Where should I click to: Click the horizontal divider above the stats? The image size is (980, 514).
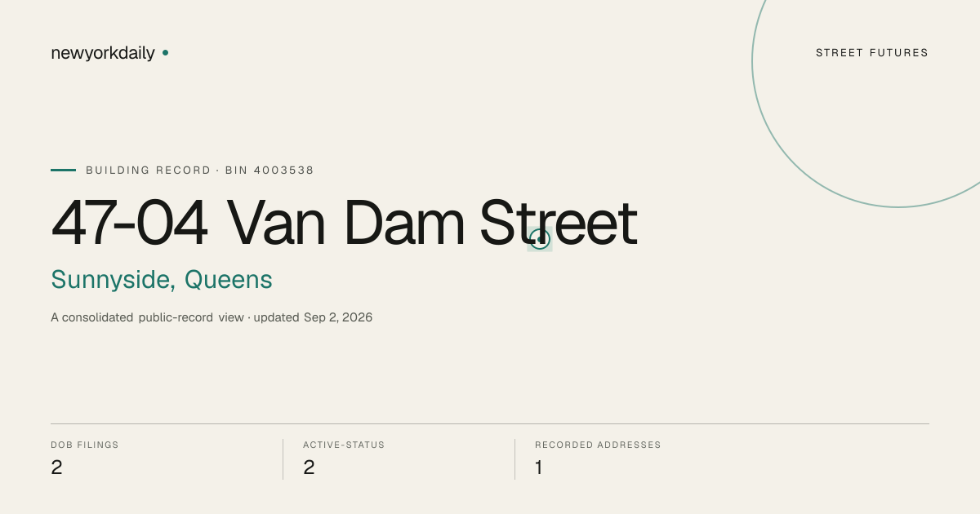point(490,423)
